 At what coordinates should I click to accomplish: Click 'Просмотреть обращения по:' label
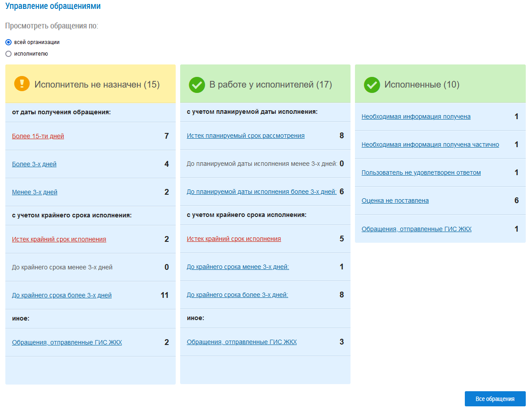(52, 26)
